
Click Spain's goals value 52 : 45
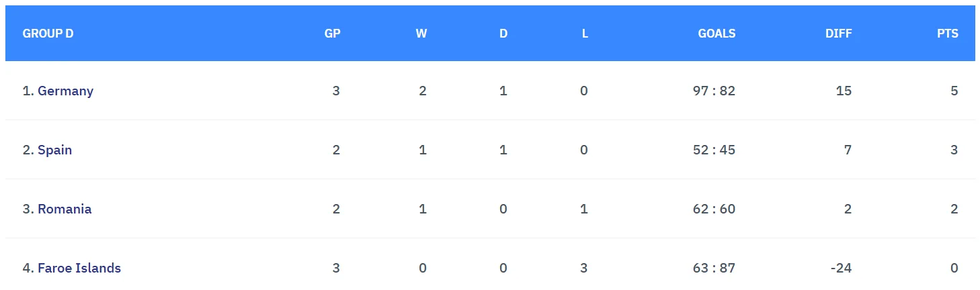click(x=714, y=150)
